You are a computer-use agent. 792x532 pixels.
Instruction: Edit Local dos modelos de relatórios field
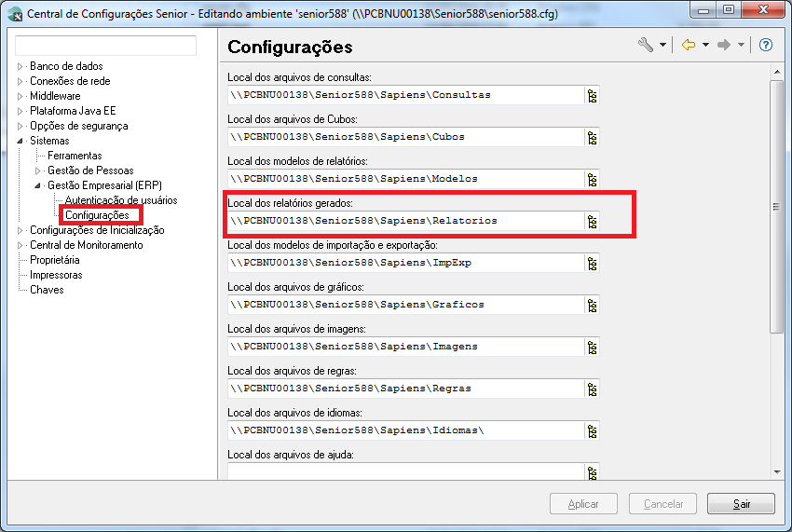(x=405, y=179)
